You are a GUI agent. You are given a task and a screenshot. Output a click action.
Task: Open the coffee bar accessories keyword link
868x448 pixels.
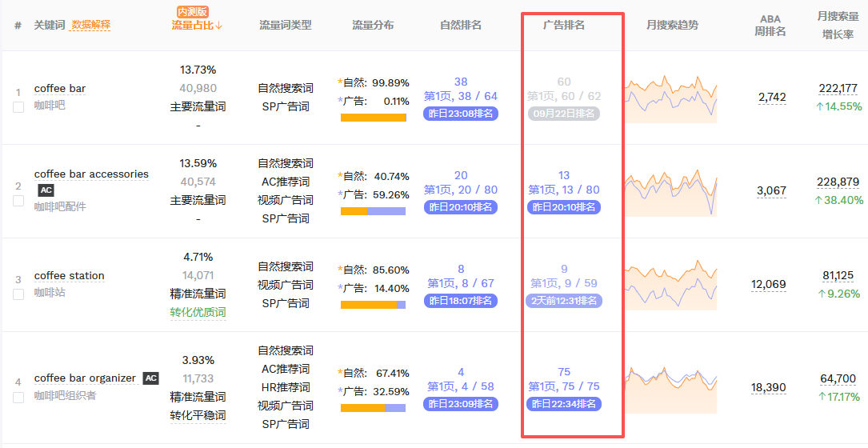click(91, 174)
